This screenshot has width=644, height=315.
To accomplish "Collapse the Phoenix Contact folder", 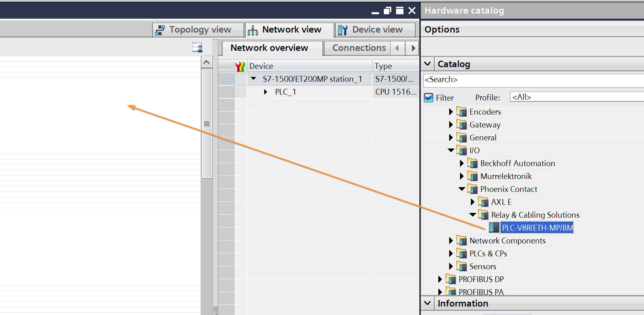I will (x=462, y=189).
